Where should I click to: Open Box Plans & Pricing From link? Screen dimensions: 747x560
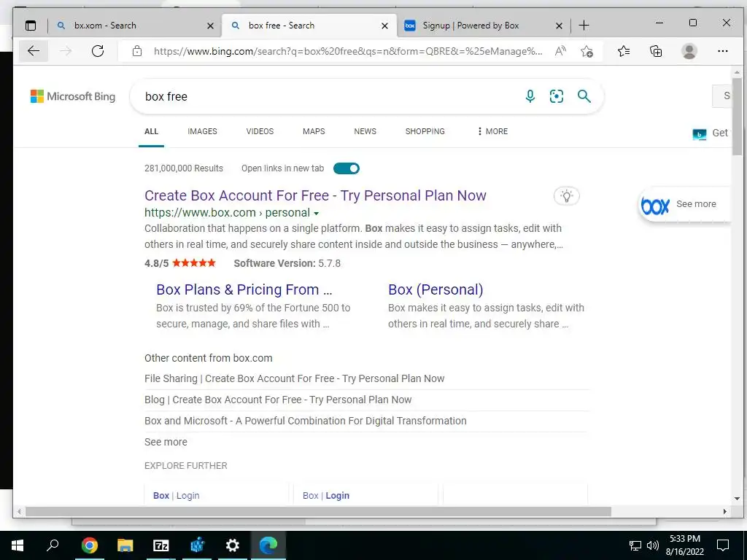pos(244,289)
